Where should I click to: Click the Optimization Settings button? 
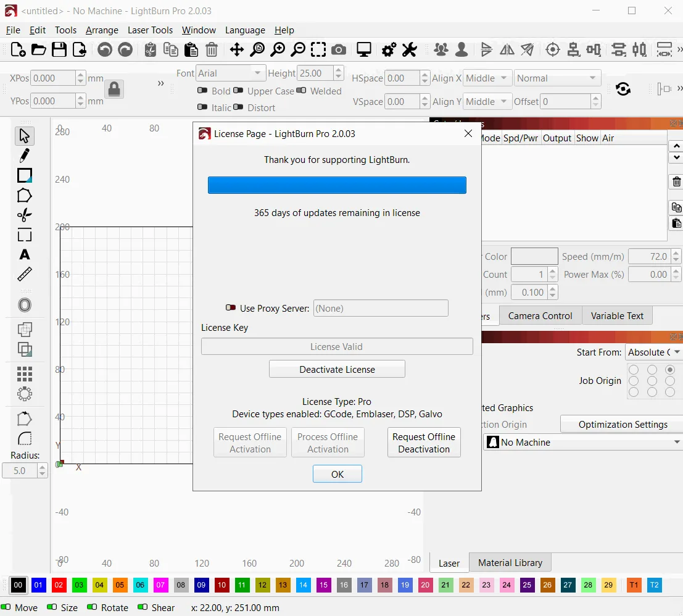[623, 424]
